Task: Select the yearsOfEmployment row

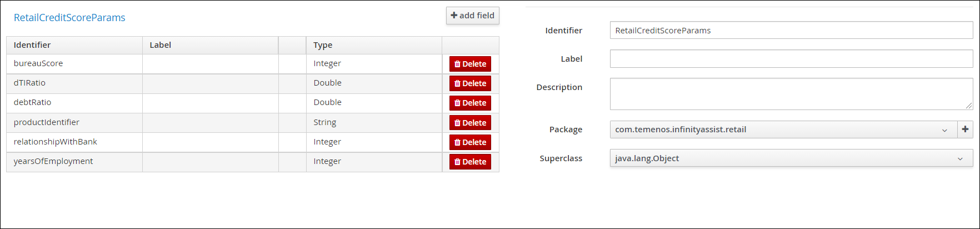Action: pos(253,162)
